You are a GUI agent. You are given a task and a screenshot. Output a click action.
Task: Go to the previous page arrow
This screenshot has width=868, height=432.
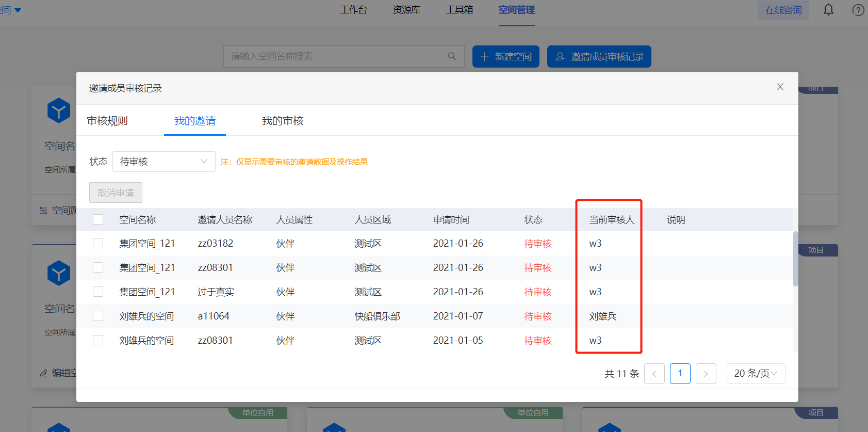tap(654, 374)
